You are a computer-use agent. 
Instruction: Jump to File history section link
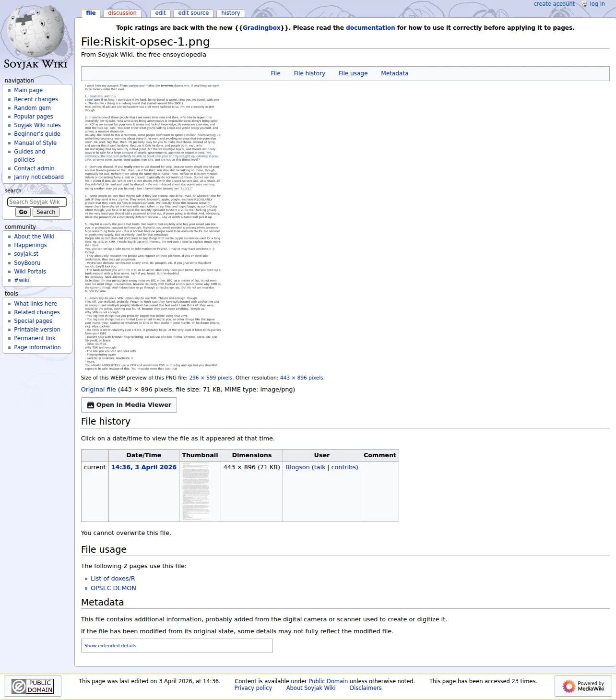click(309, 73)
